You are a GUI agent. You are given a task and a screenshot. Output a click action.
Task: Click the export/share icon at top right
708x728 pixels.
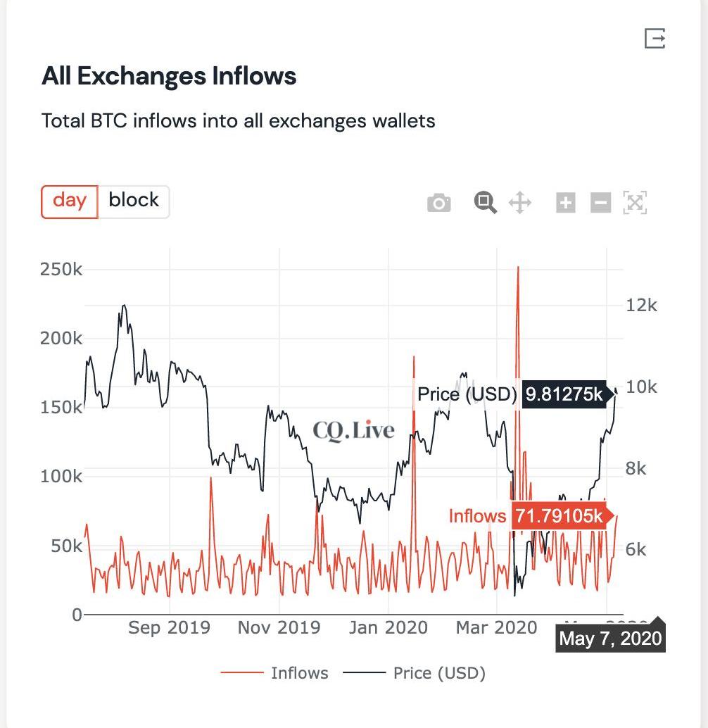[655, 38]
